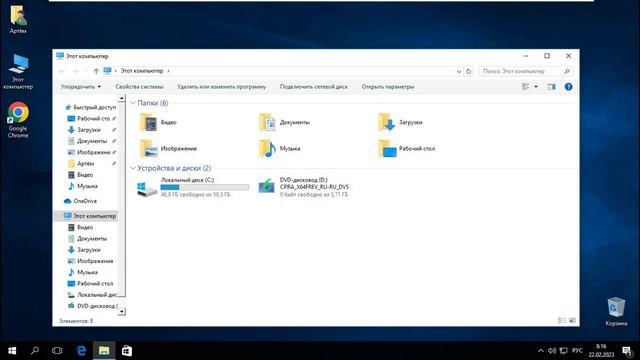Screen dimensions: 640x360
Task: Open the Рабочий стол folder icon
Action: tap(387, 149)
